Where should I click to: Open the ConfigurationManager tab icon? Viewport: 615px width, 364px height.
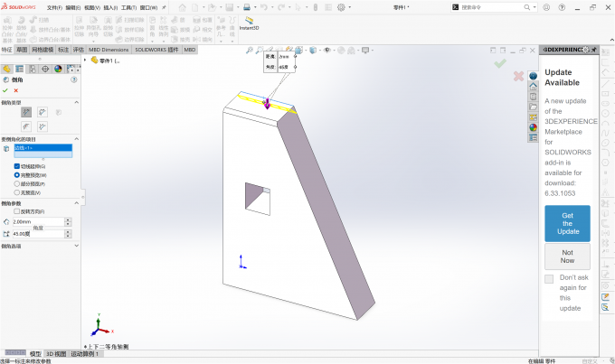pos(33,69)
